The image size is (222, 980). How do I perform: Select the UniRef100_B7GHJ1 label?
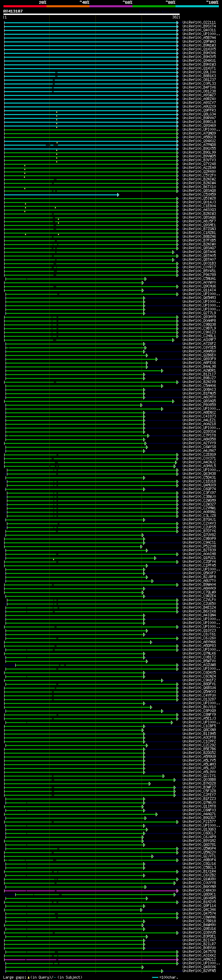click(199, 520)
